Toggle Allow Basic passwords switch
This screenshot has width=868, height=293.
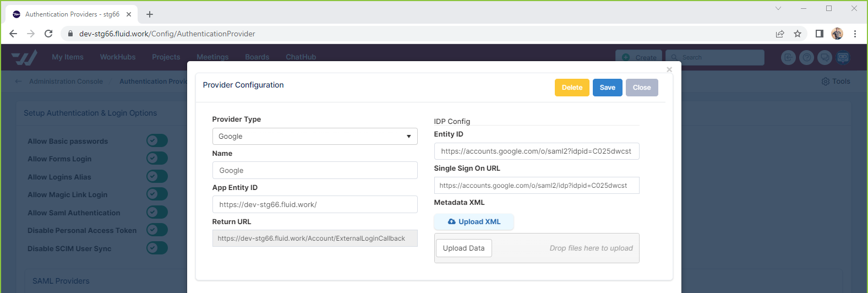click(x=157, y=141)
